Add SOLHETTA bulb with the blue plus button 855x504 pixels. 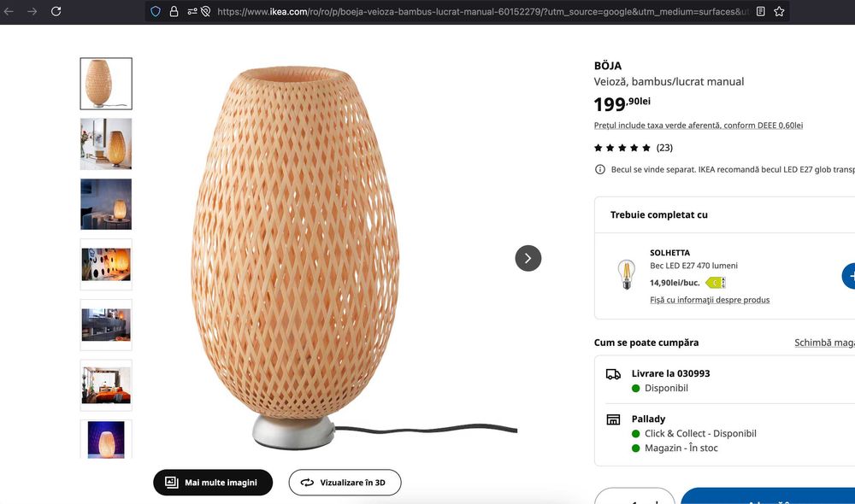[x=850, y=276]
